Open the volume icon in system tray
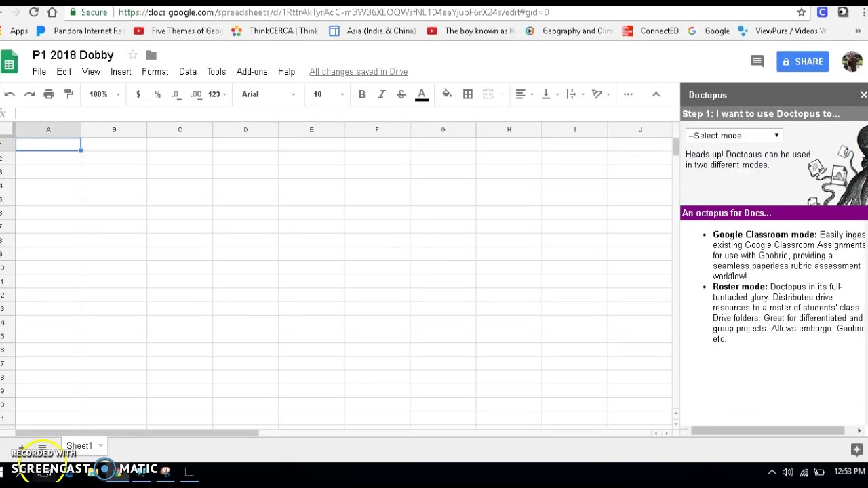Viewport: 868px width, 488px height. click(787, 472)
